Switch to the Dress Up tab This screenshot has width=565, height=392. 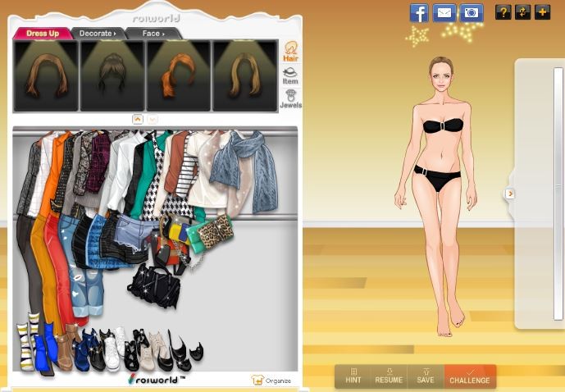click(x=42, y=34)
